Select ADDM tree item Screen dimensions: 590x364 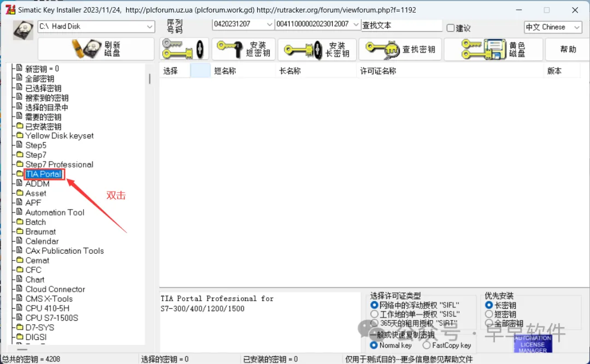coord(37,183)
